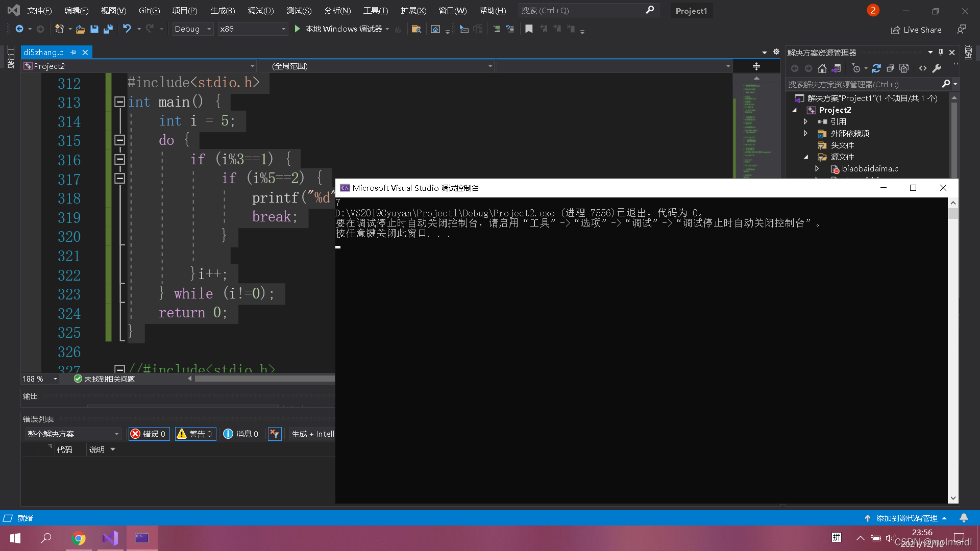Open the 整个解决方案 scope dropdown

point(73,434)
